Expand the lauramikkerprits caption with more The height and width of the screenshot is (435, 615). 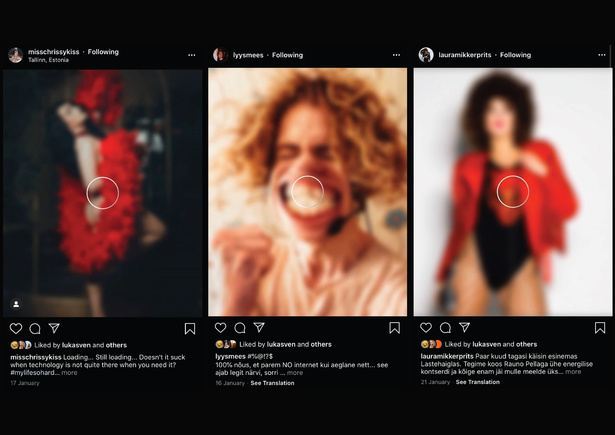573,371
